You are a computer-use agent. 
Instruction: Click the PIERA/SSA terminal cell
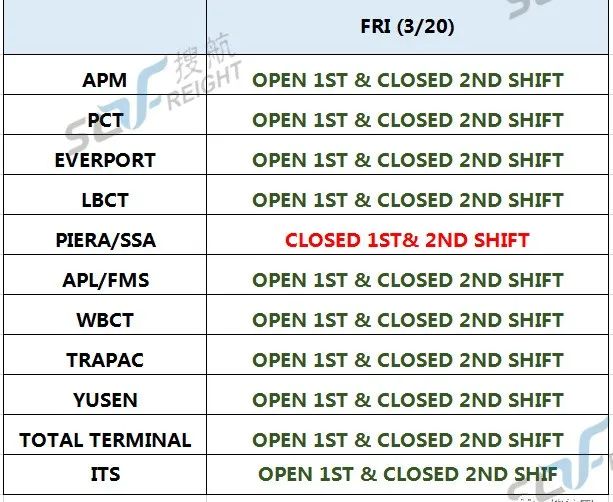pyautogui.click(x=105, y=235)
